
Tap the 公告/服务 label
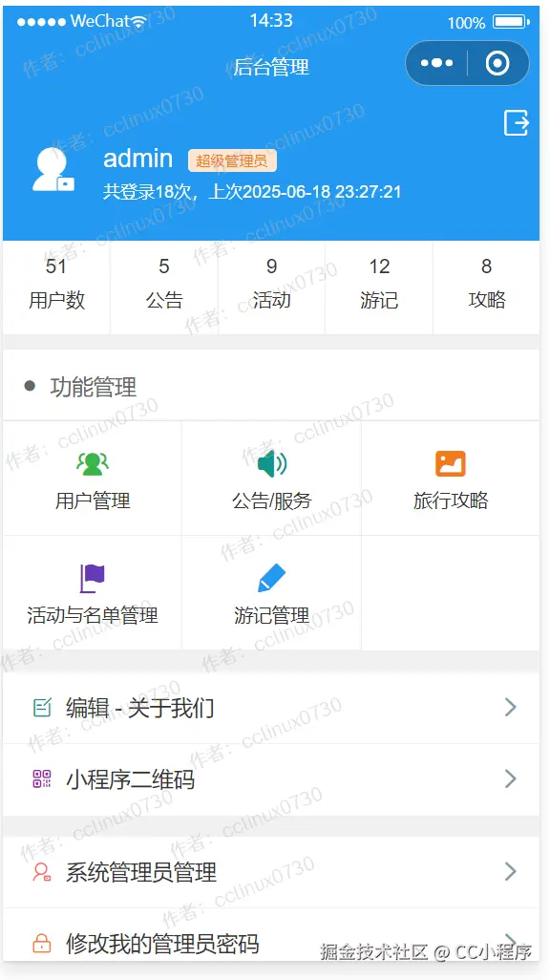point(272,501)
